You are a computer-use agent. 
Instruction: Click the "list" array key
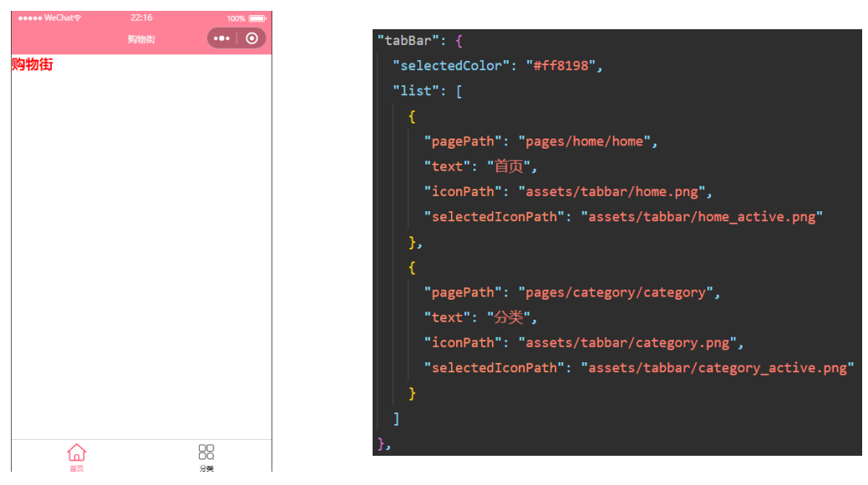point(416,91)
